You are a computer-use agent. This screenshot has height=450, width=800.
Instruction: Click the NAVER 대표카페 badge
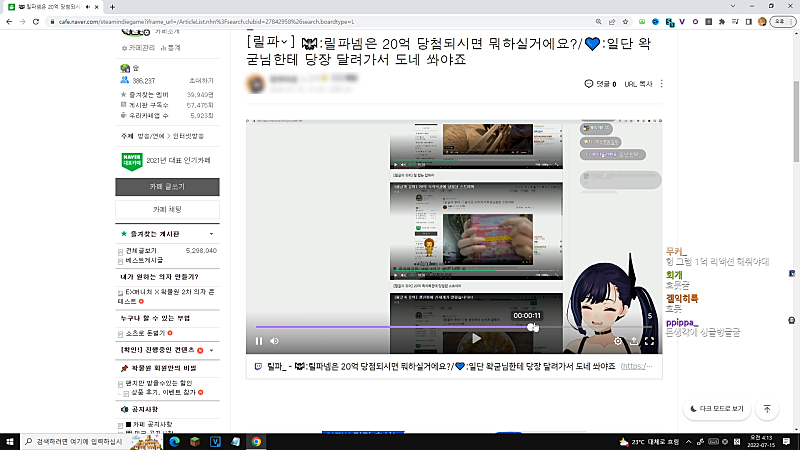(132, 161)
